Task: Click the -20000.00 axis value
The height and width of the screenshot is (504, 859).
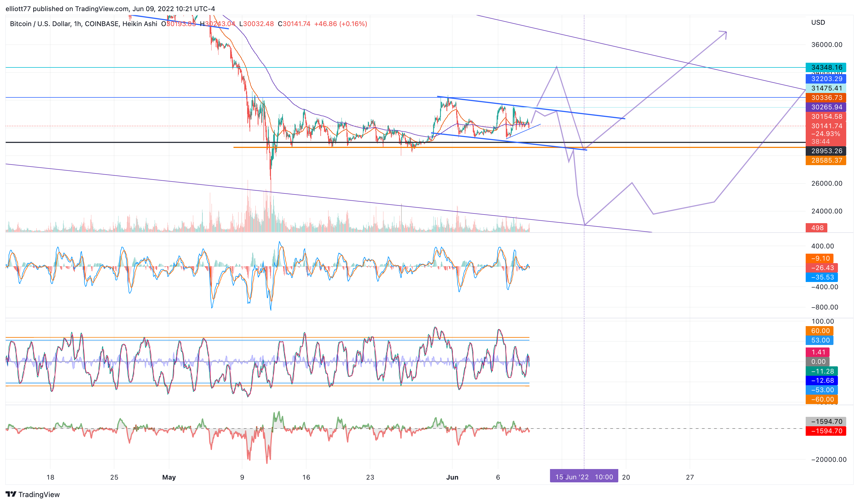Action: coord(828,460)
